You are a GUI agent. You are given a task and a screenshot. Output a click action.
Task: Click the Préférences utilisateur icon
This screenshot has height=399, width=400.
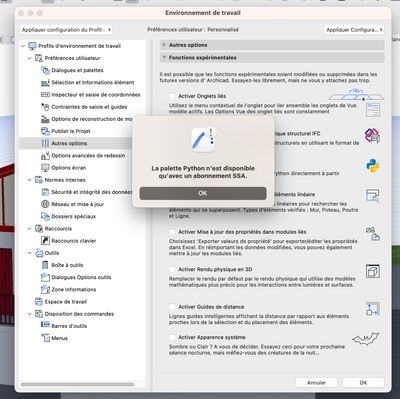click(39, 58)
